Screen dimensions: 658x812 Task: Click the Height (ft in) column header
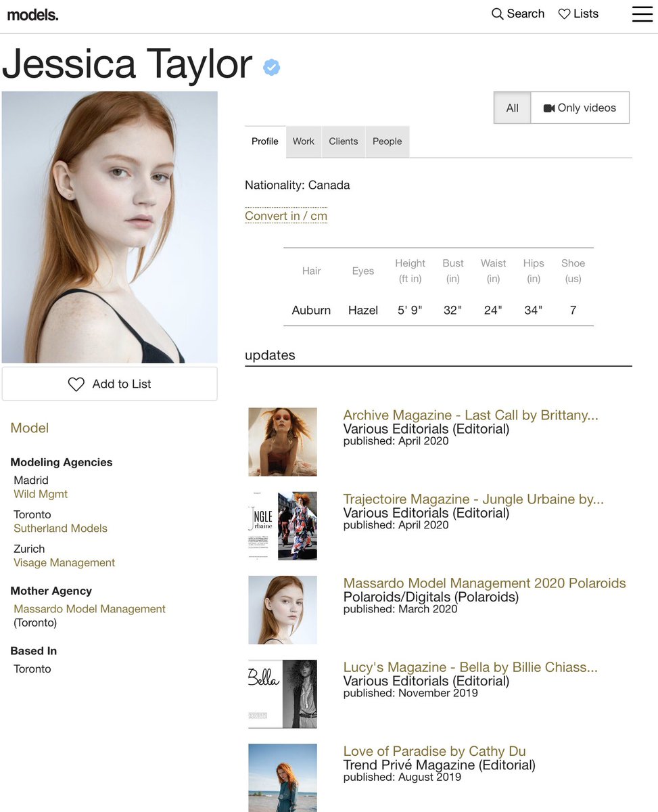(410, 271)
